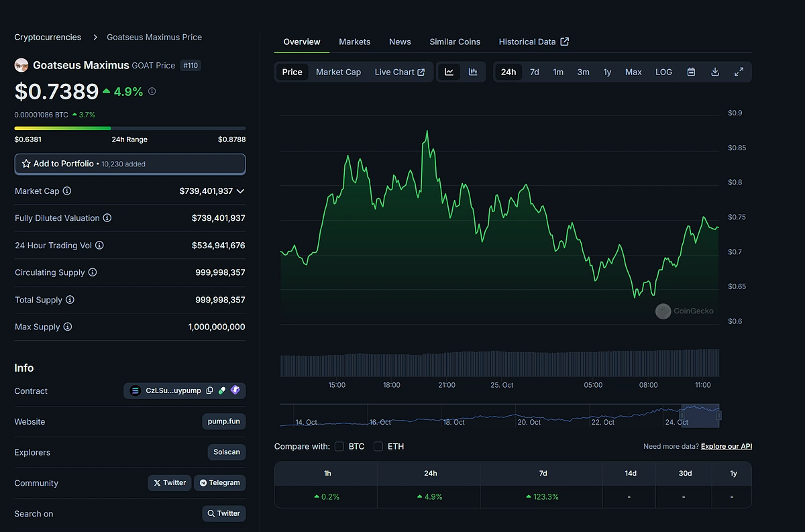Viewport: 805px width, 532px height.
Task: Open the Telegram community icon
Action: click(219, 482)
